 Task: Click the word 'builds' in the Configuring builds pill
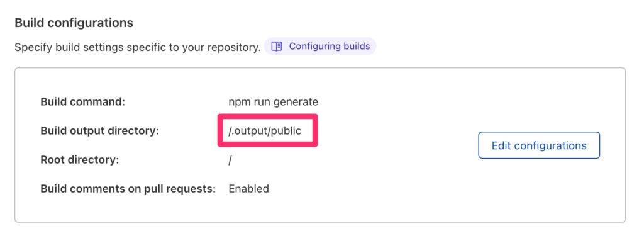point(357,47)
